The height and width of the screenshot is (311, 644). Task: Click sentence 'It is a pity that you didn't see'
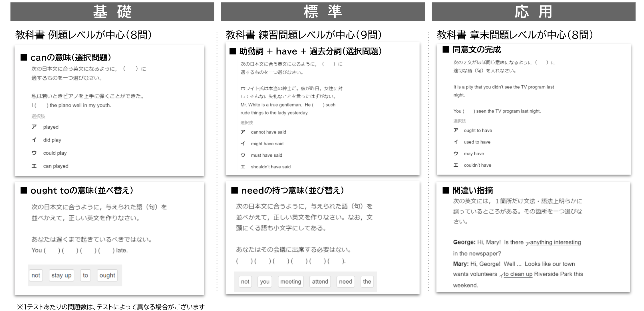point(504,91)
